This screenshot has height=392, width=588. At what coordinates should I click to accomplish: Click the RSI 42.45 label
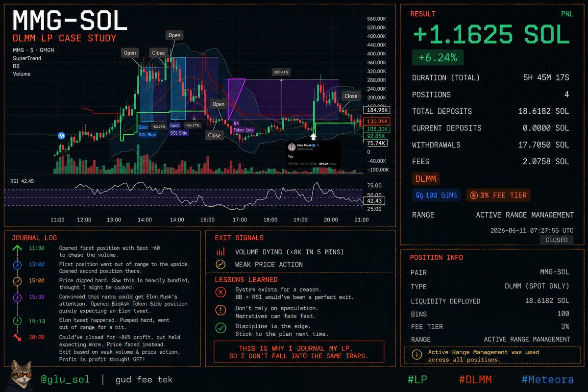pyautogui.click(x=22, y=181)
